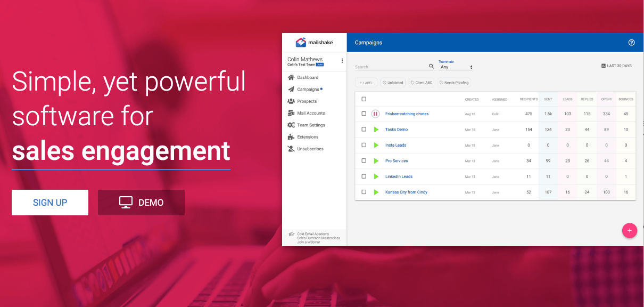
Task: Click the Dashboard home icon
Action: coord(291,78)
